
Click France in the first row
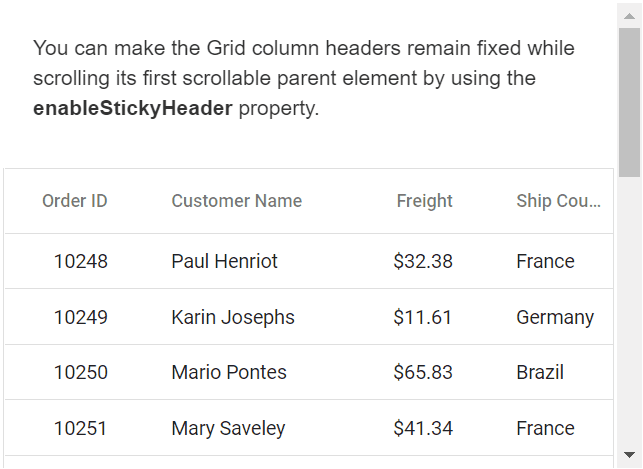pos(545,261)
